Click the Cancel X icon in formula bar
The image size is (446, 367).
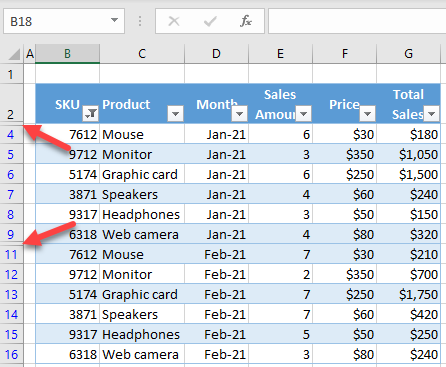click(x=174, y=21)
